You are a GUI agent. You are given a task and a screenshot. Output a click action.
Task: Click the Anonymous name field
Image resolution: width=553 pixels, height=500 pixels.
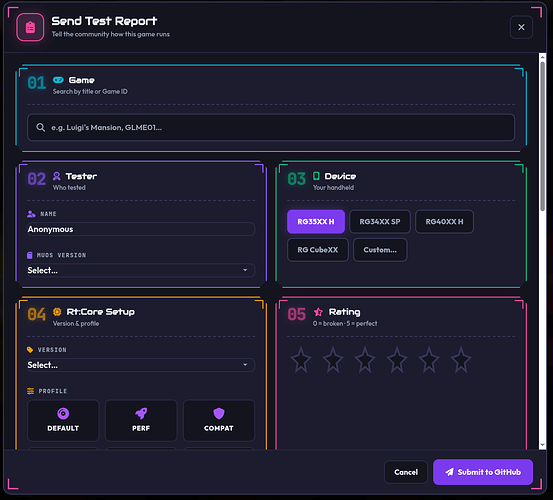141,229
